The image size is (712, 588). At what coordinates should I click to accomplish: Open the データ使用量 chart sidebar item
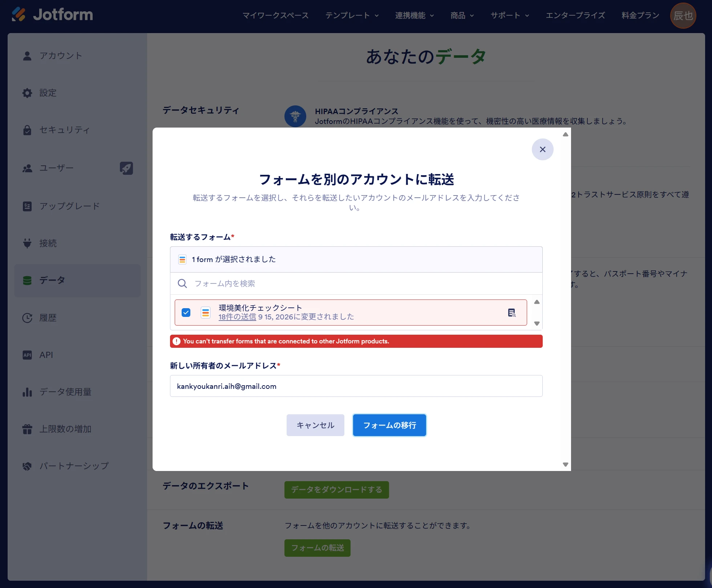(x=77, y=392)
